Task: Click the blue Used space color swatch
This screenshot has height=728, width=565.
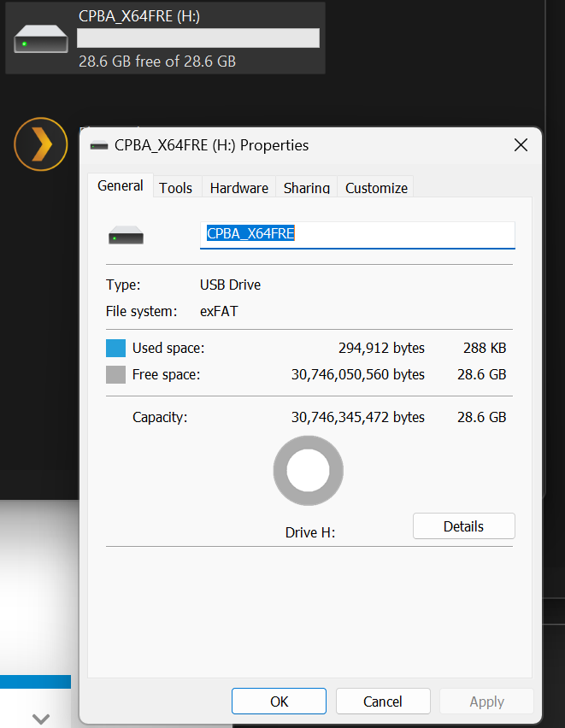Action: [115, 349]
